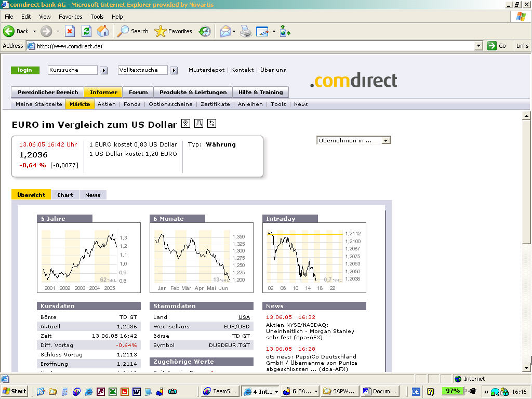Image resolution: width=532 pixels, height=399 pixels.
Task: Click the Zertifikate submenu link
Action: pos(215,104)
